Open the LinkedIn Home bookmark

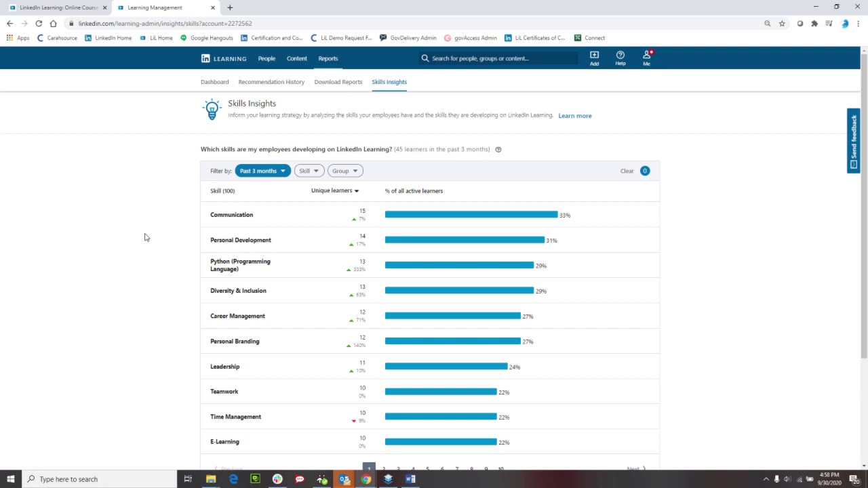pos(108,38)
